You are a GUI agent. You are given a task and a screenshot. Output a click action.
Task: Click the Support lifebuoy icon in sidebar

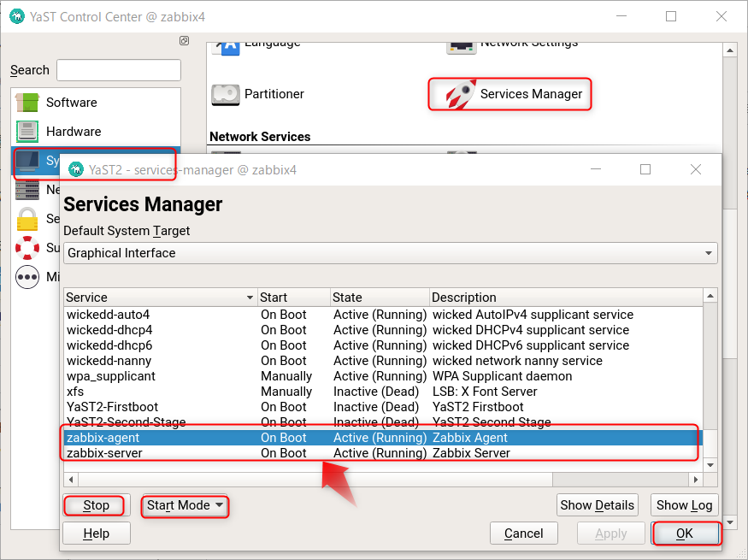tap(27, 248)
